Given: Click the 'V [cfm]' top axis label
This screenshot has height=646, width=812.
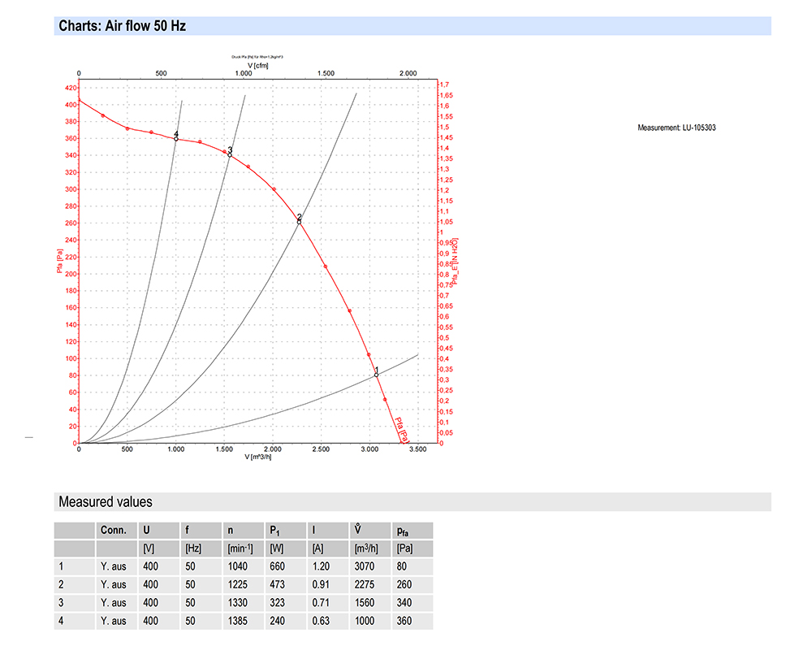Looking at the screenshot, I should [x=257, y=65].
